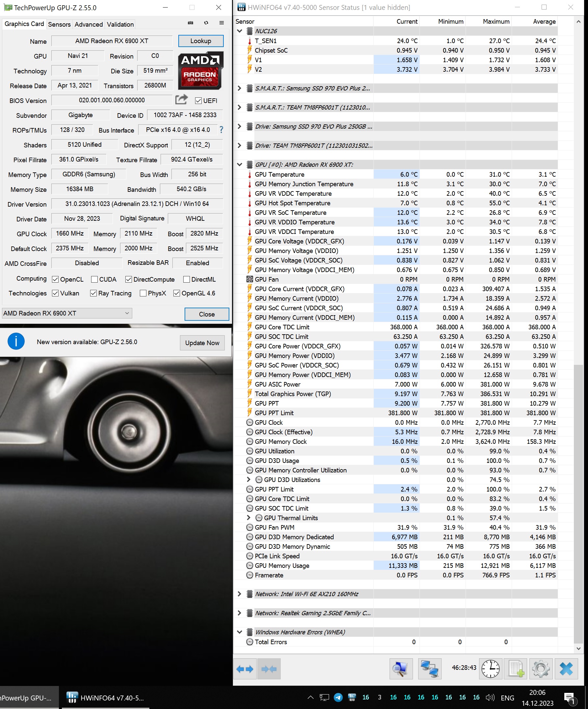
Task: Click the Bus Interface question mark icon
Action: (221, 130)
